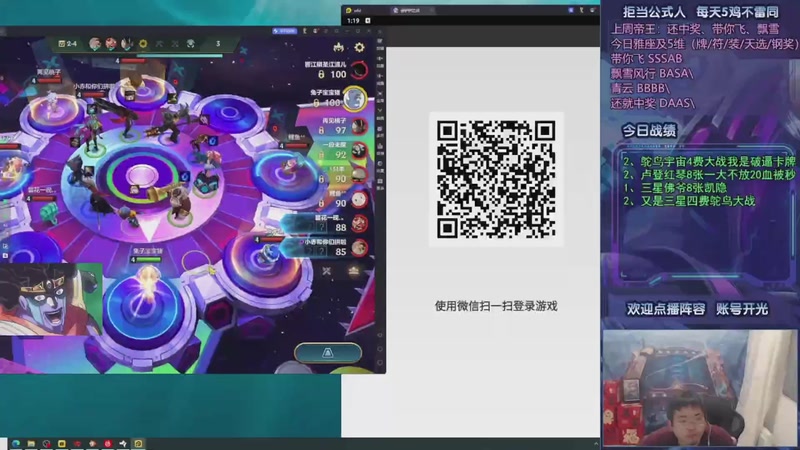
Task: Click the yellow crown icon below the scoreboard
Action: (x=353, y=271)
